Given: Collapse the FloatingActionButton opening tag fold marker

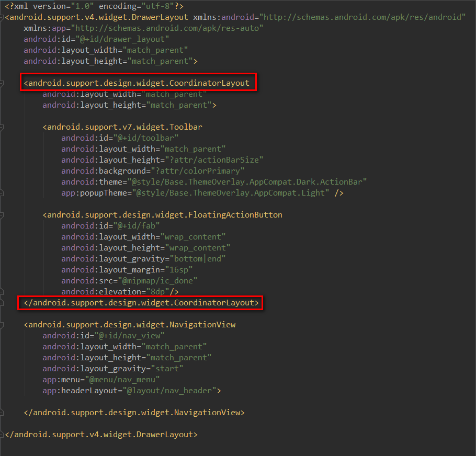Looking at the screenshot, I should tap(2, 215).
